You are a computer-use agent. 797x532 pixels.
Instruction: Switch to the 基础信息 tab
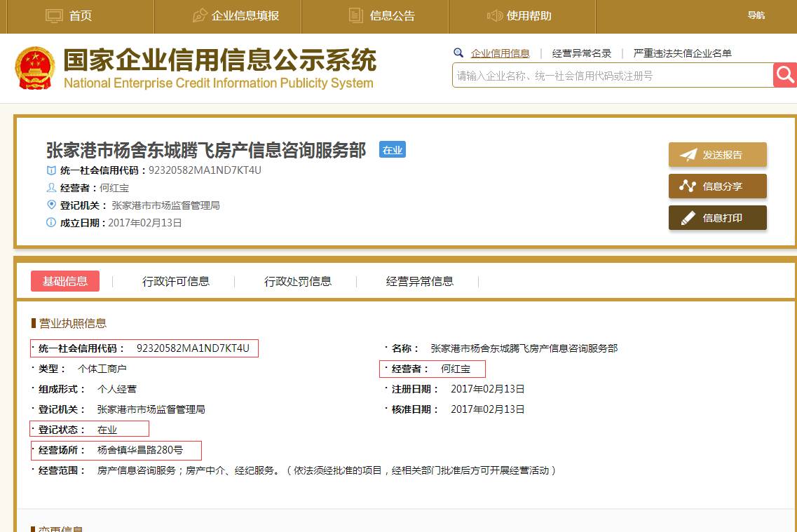click(65, 281)
